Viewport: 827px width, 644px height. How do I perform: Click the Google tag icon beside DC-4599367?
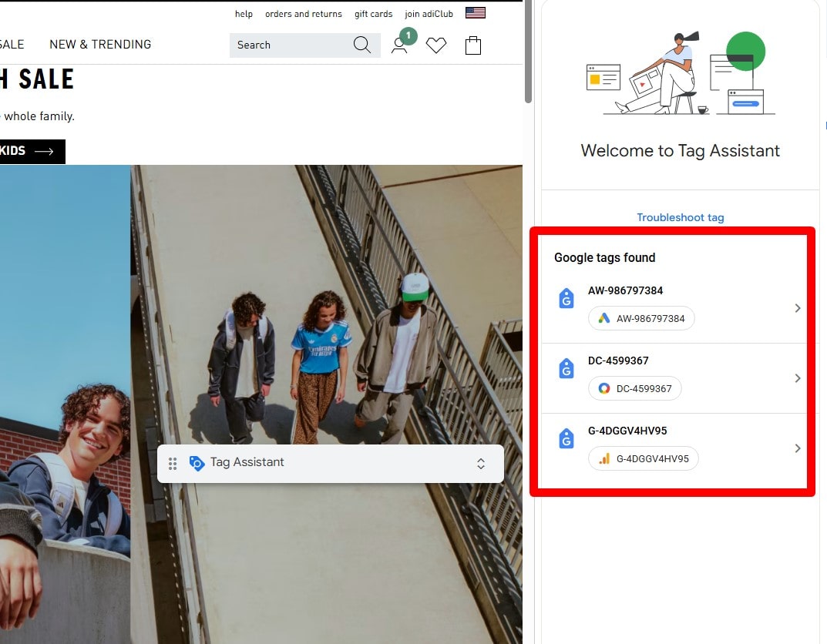[566, 369]
